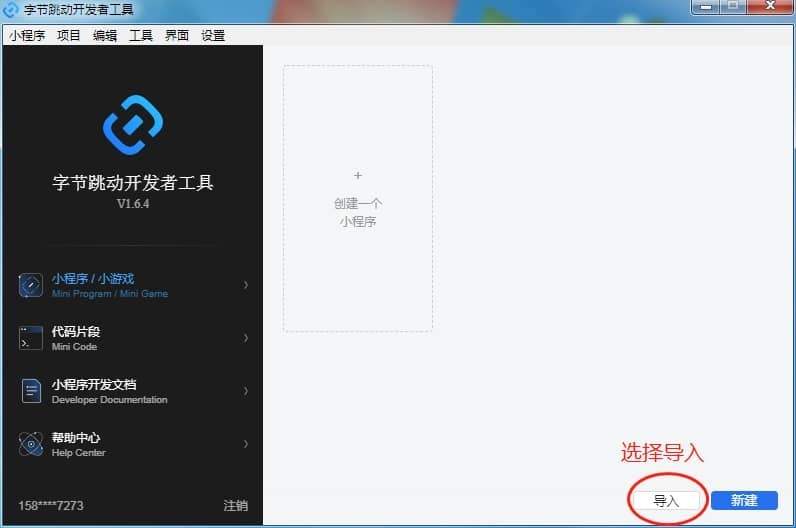796x528 pixels.
Task: Expand the 帮助中心 chevron arrow
Action: [x=246, y=444]
